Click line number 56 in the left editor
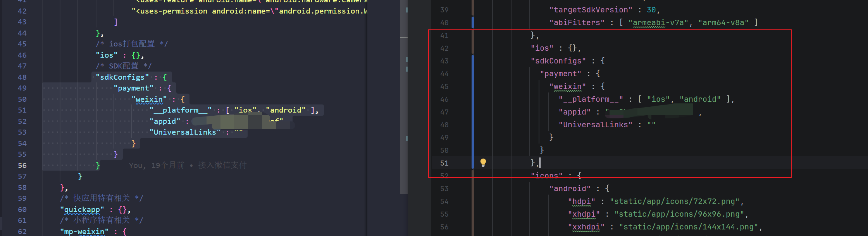 coord(22,165)
